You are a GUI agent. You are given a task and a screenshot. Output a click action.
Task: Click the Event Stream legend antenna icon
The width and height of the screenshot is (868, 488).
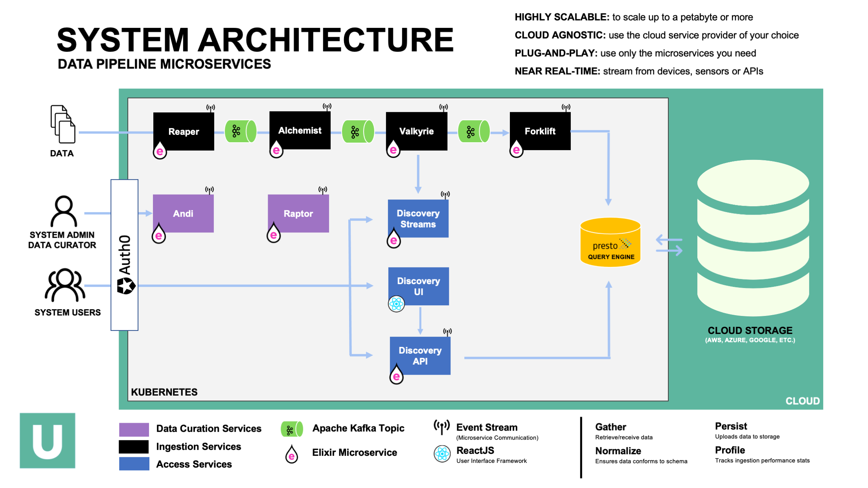pos(441,427)
